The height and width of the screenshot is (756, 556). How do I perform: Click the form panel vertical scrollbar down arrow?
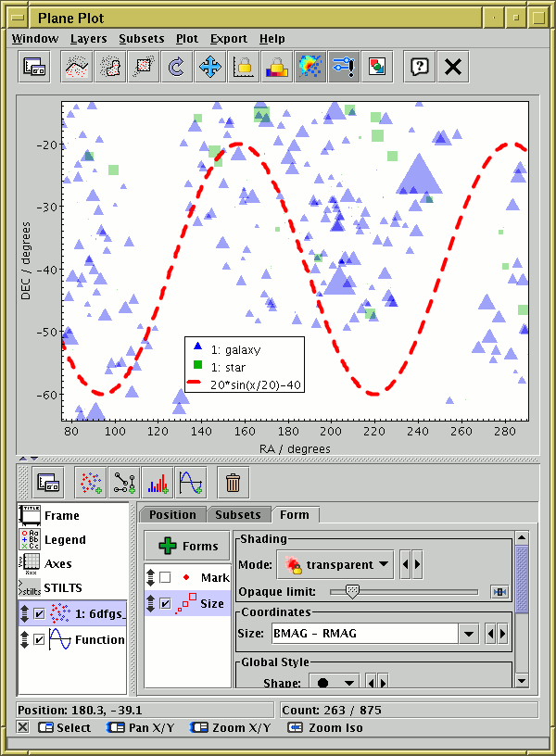coord(522,681)
